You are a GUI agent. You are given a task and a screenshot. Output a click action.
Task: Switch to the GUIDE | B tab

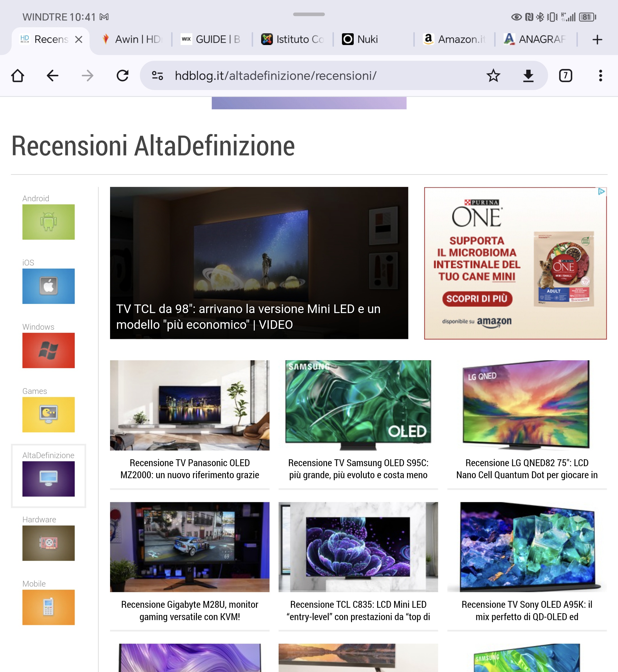tap(211, 40)
